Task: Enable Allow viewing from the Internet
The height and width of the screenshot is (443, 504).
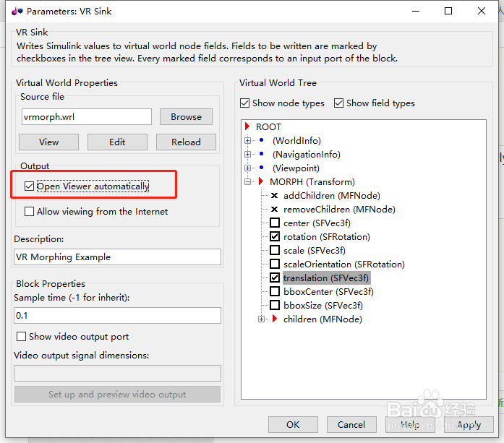Action: point(29,211)
